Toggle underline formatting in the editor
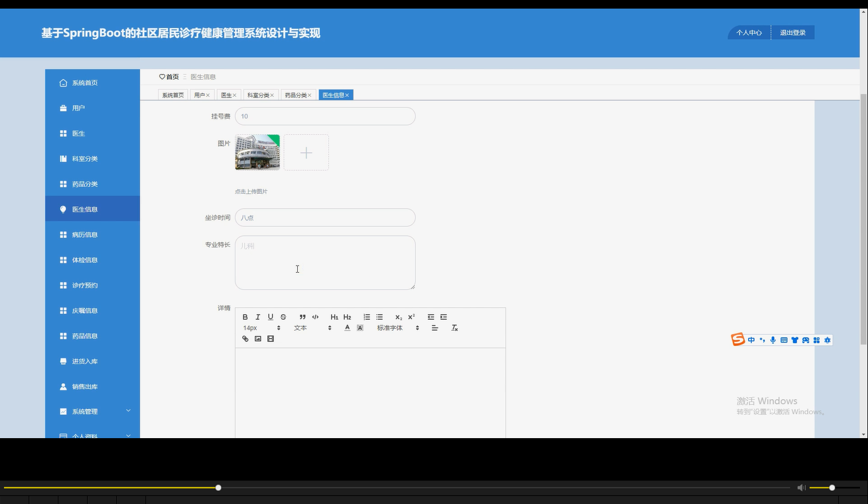Viewport: 868px width, 504px height. click(x=270, y=317)
